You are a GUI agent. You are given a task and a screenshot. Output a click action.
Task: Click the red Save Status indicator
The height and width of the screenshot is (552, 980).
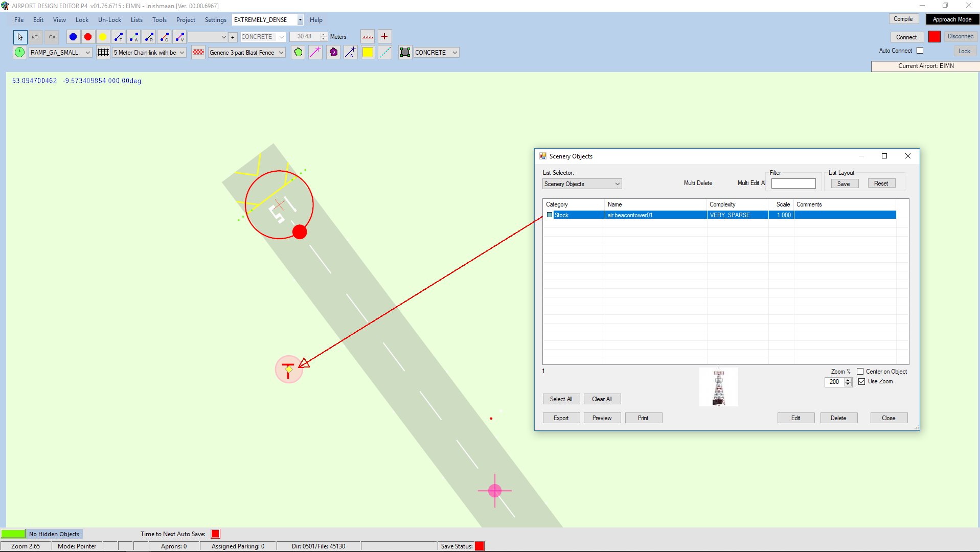(480, 546)
